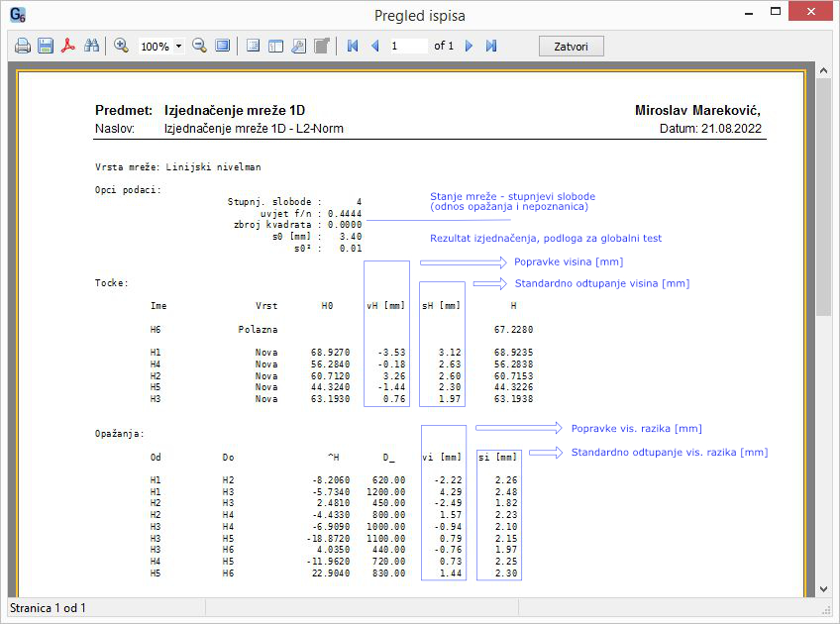
Task: Click the grayed-out edit page icon
Action: point(321,46)
